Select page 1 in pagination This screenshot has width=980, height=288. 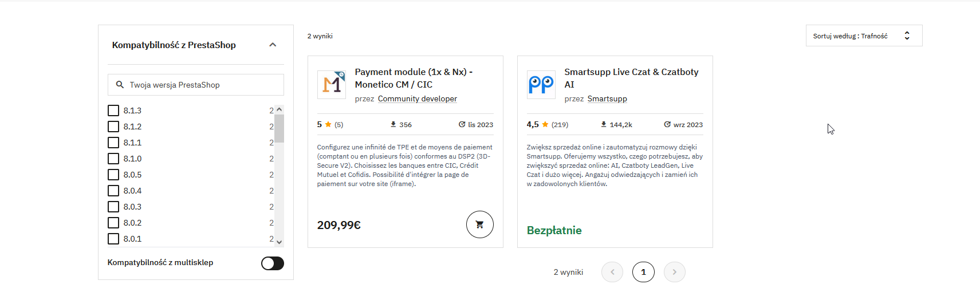click(x=643, y=272)
